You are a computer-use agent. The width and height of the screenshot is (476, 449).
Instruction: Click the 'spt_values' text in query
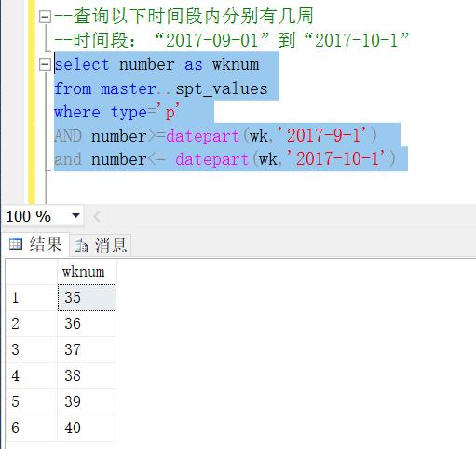coord(222,89)
